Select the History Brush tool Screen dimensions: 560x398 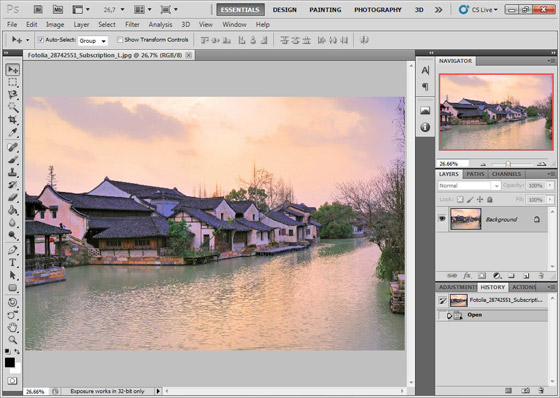point(12,185)
